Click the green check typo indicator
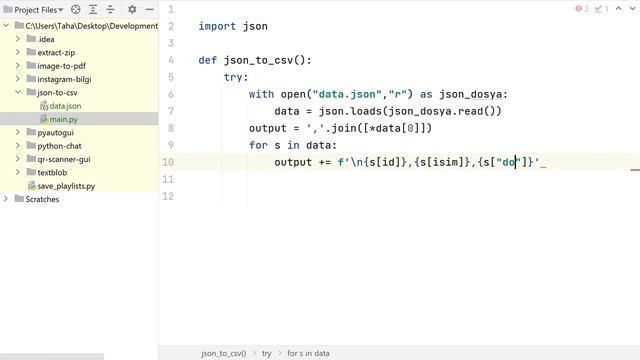 pyautogui.click(x=601, y=9)
